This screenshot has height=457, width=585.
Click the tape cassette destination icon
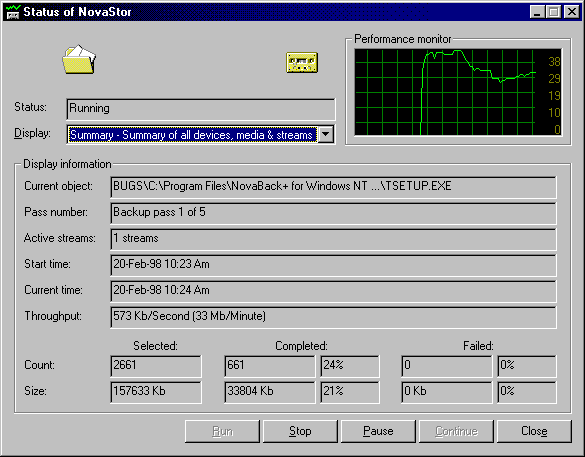point(302,62)
